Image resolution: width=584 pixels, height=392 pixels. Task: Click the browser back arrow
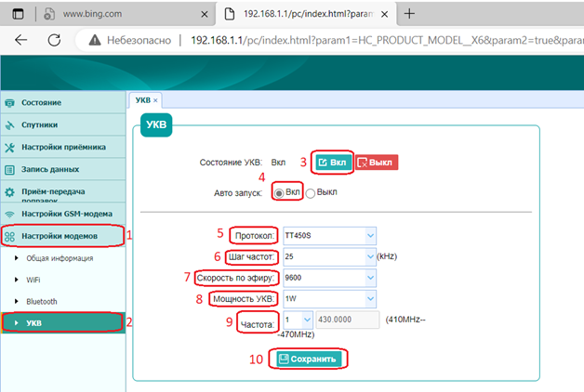[x=20, y=40]
